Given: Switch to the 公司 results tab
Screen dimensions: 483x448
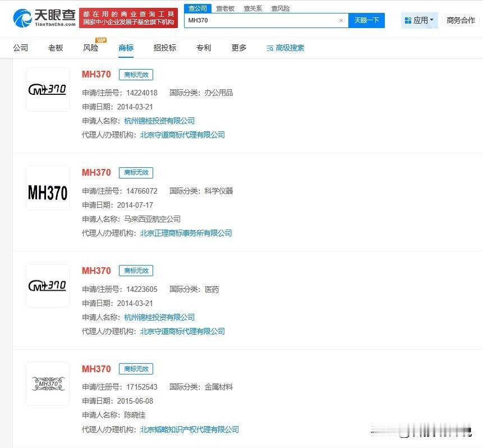Looking at the screenshot, I should (21, 48).
